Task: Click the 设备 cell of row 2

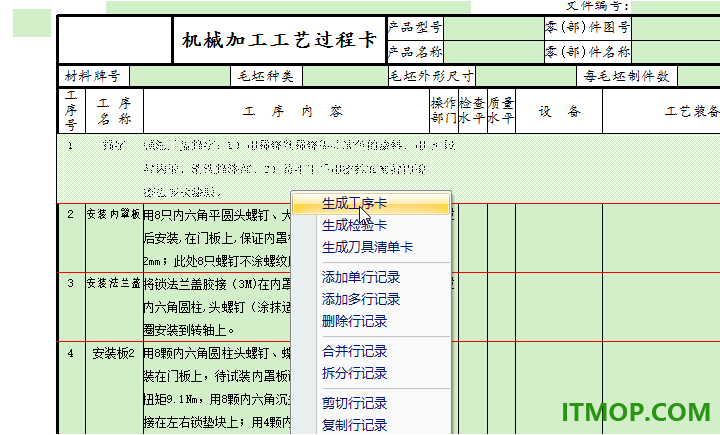Action: (559, 238)
